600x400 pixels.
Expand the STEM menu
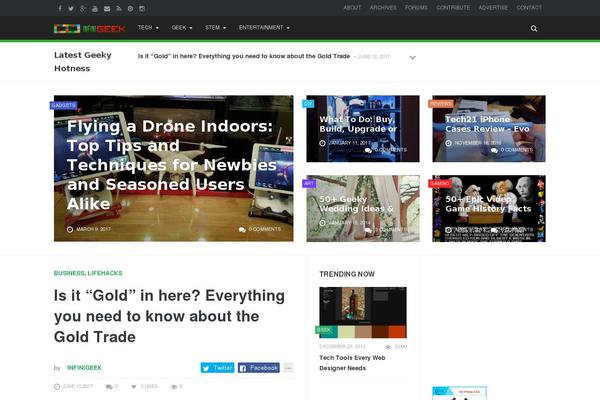click(x=215, y=28)
